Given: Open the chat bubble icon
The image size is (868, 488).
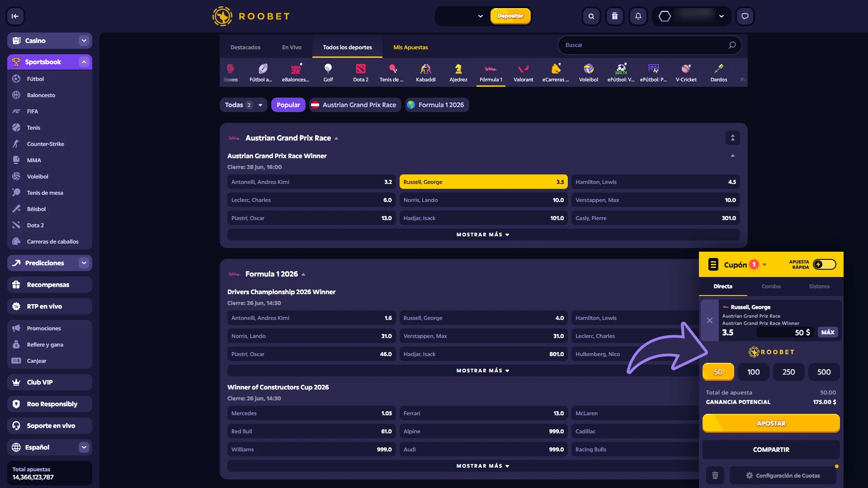Looking at the screenshot, I should pos(745,16).
